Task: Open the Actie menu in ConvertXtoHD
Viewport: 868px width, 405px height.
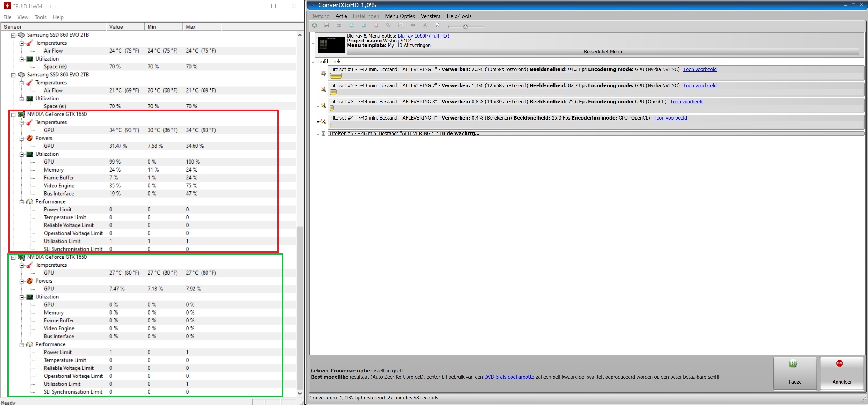Action: tap(341, 16)
